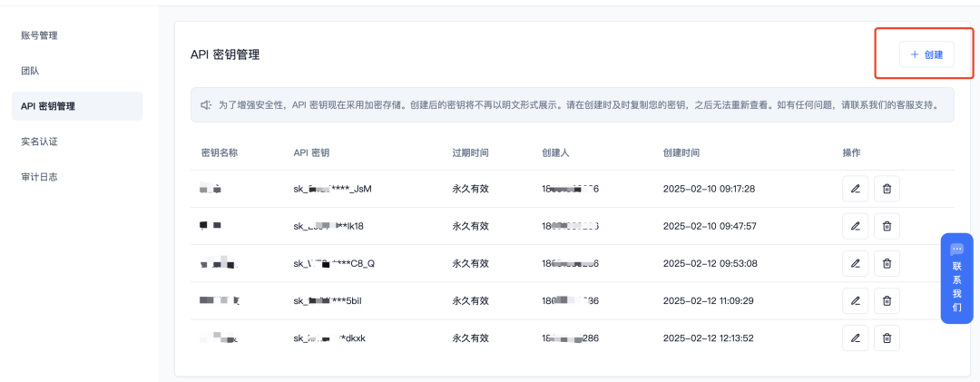The image size is (980, 382).
Task: Edit the key created at 11:09:29
Action: pyautogui.click(x=856, y=300)
